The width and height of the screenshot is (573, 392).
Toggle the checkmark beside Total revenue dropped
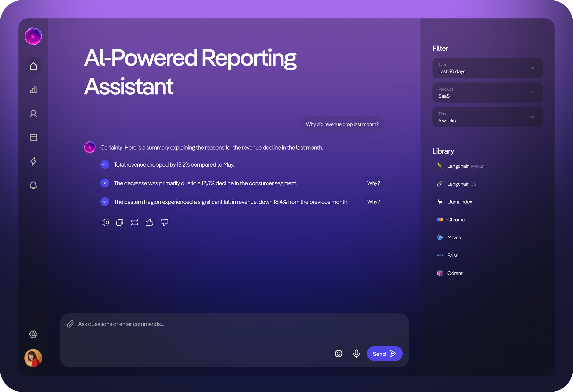[105, 164]
